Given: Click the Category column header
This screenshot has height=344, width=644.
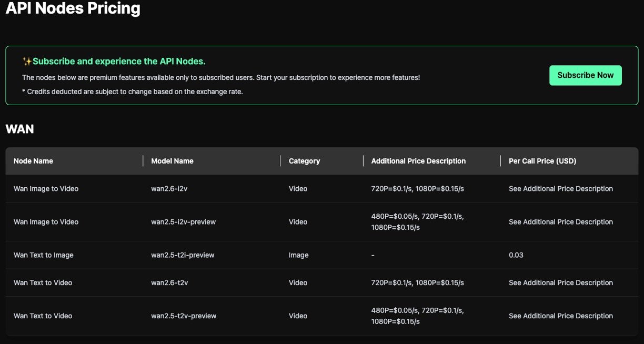Looking at the screenshot, I should tap(304, 161).
